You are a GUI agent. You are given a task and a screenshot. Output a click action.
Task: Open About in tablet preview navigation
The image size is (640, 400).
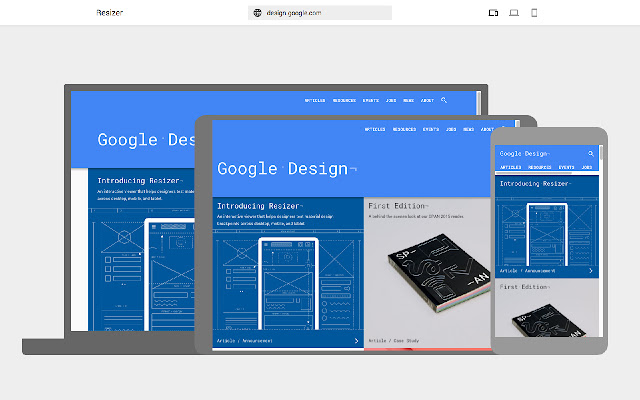coord(486,129)
